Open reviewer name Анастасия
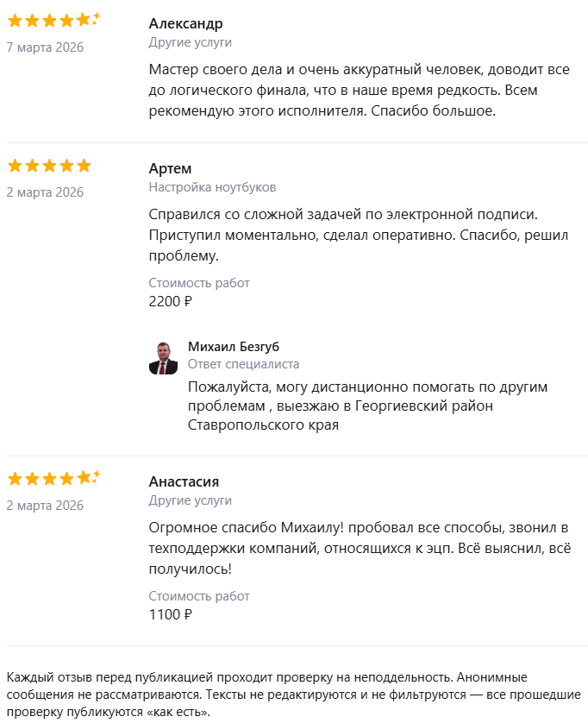 coord(184,481)
